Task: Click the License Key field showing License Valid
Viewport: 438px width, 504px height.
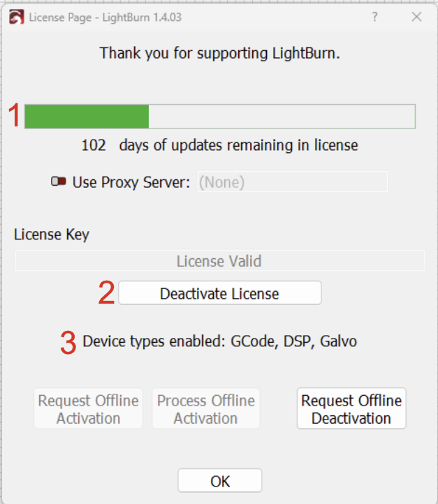Action: 219,260
